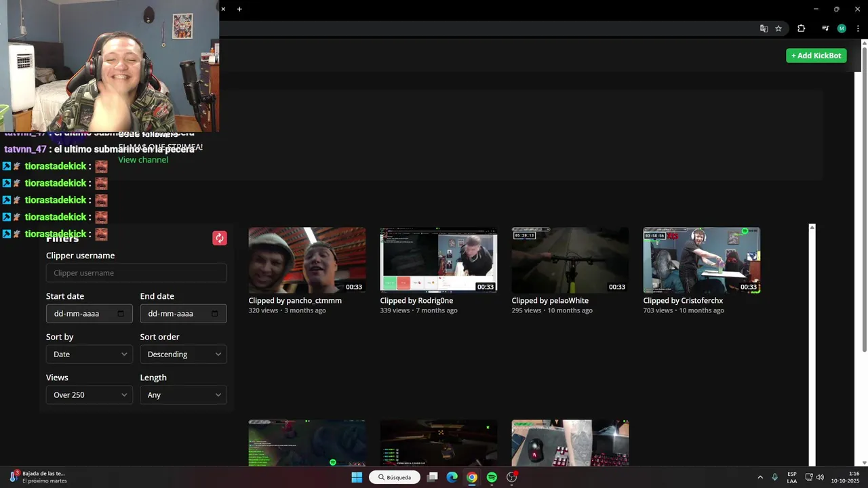The height and width of the screenshot is (488, 868).
Task: Expand the Views Over 250 dropdown
Action: pos(89,395)
